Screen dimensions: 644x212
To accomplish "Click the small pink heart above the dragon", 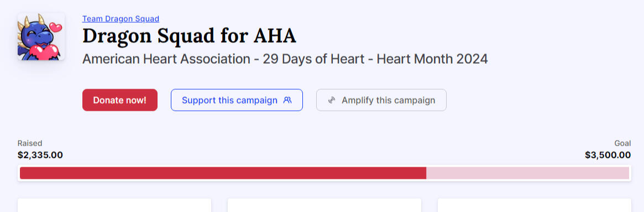I will tap(55, 27).
